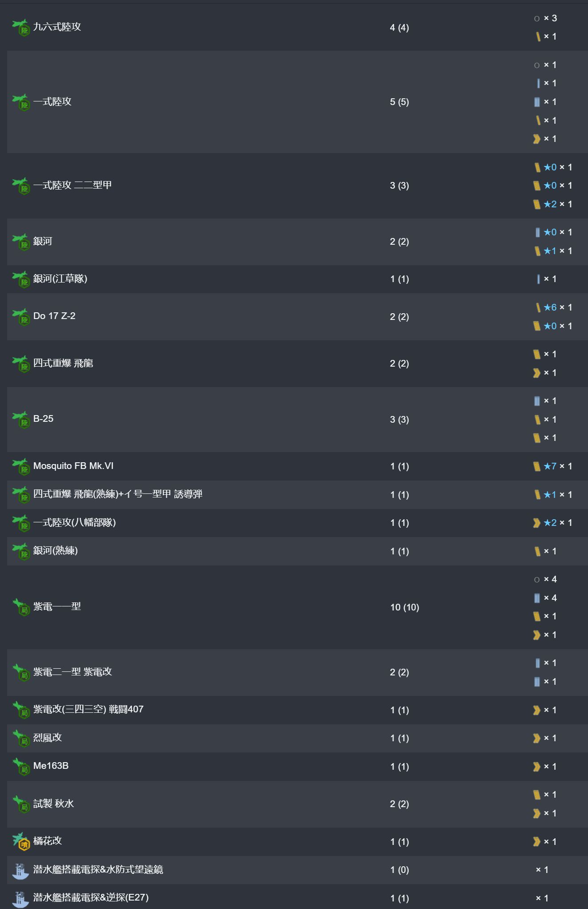Open the 四式重爆 飛龍(熟練)+イ号一型甲 誘導弾 entry

click(117, 494)
